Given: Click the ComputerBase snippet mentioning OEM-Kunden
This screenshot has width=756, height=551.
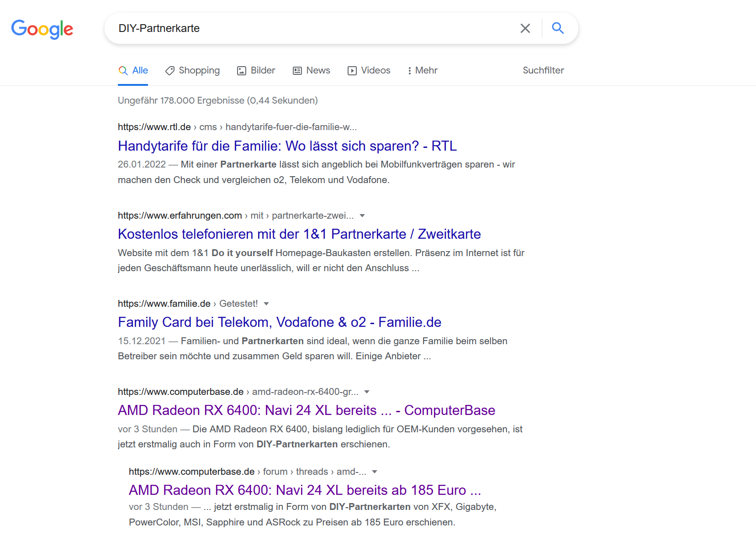Looking at the screenshot, I should pyautogui.click(x=320, y=436).
